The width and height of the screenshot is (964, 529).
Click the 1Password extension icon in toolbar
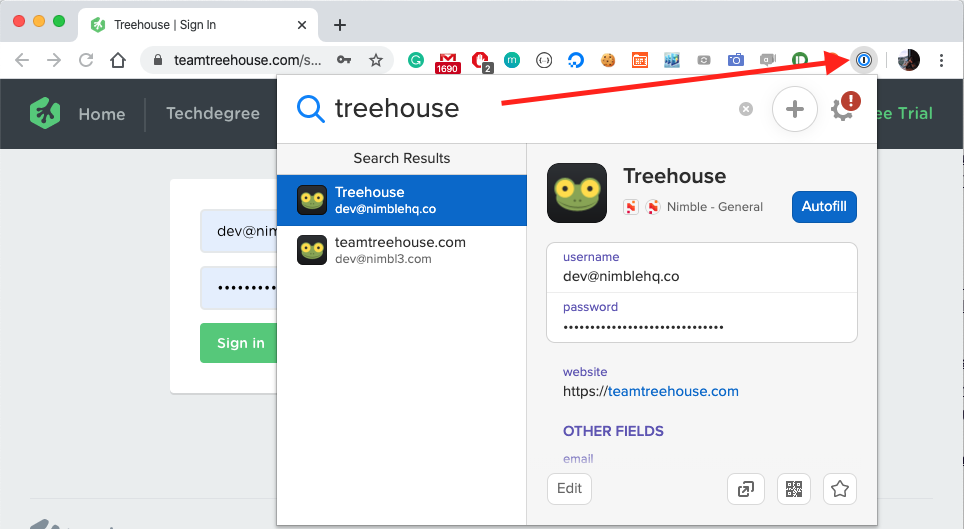coord(863,60)
